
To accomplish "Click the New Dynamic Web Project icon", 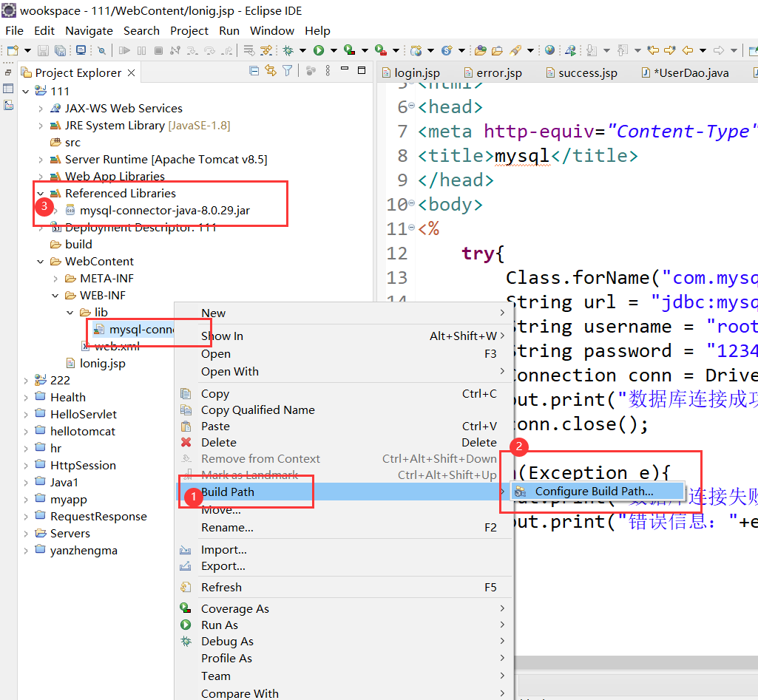I will click(416, 50).
